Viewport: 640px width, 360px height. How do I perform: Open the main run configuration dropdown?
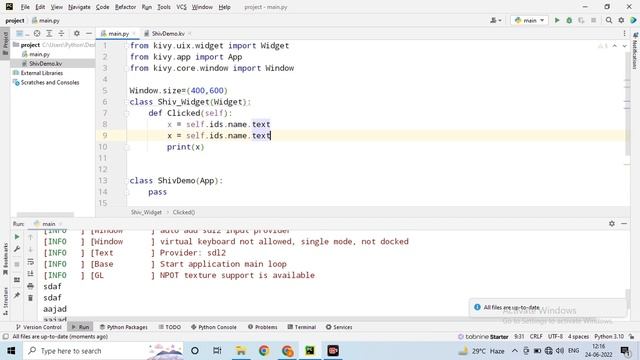tap(529, 20)
